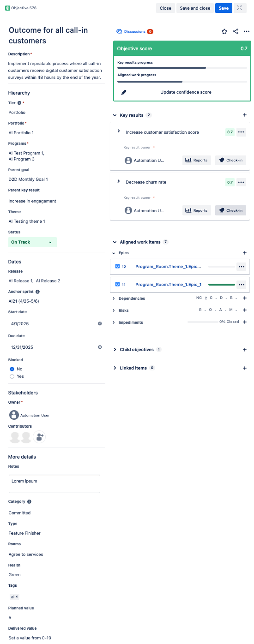Click the Tier info icon

[x=19, y=103]
